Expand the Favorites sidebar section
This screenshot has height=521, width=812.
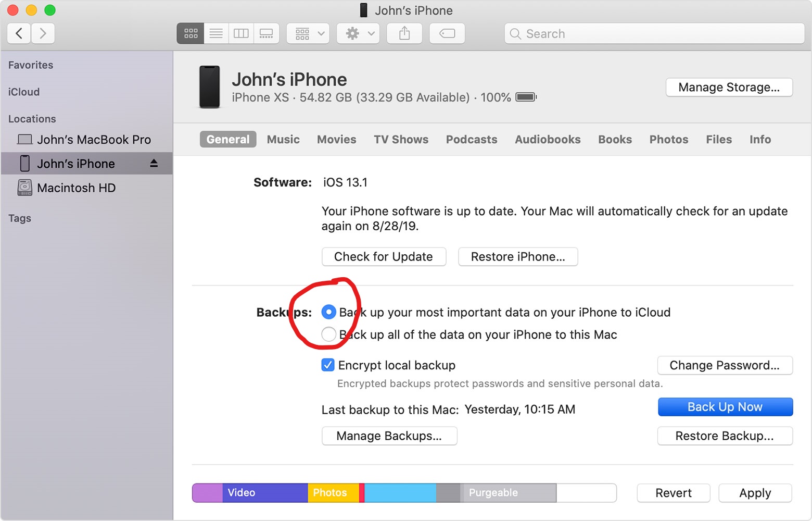(31, 65)
